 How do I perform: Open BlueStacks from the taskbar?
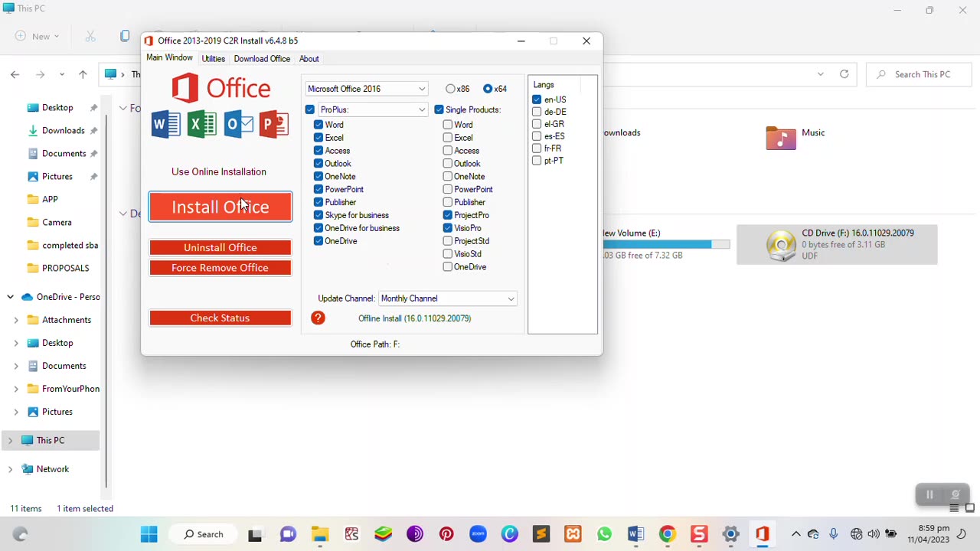383,534
